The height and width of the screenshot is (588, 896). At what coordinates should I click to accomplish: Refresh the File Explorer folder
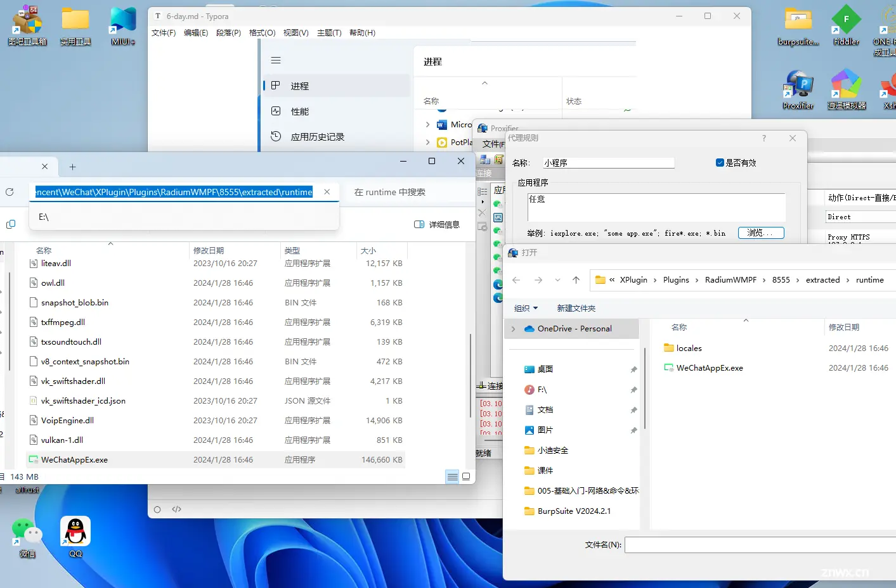10,192
